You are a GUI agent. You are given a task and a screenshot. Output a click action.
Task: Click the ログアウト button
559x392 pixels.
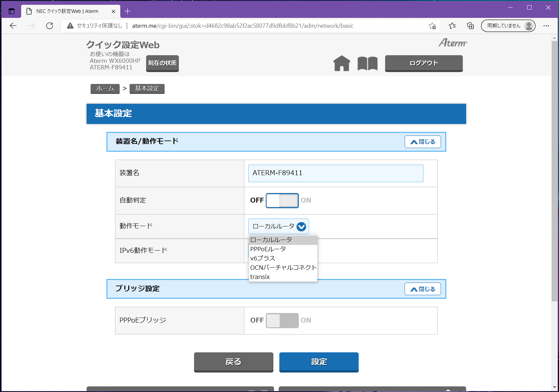424,63
